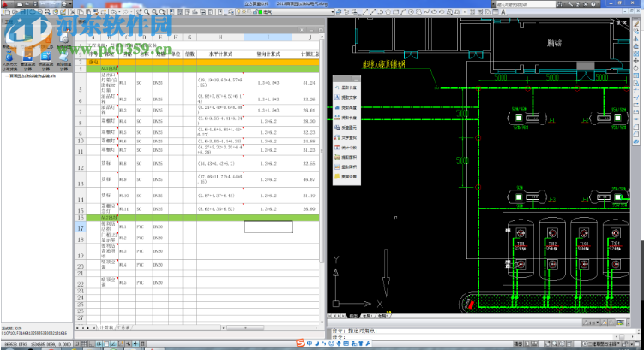Image resolution: width=644 pixels, height=356 pixels.
Task: Click the 提取长度 tool in floating panel
Action: pos(347,87)
